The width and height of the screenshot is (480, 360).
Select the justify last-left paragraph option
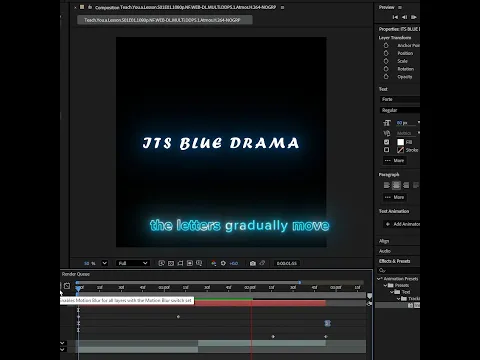pyautogui.click(x=416, y=185)
